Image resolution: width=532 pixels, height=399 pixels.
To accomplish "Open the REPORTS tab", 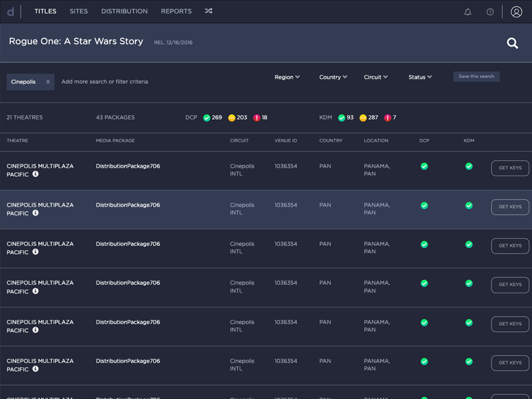I will click(176, 11).
